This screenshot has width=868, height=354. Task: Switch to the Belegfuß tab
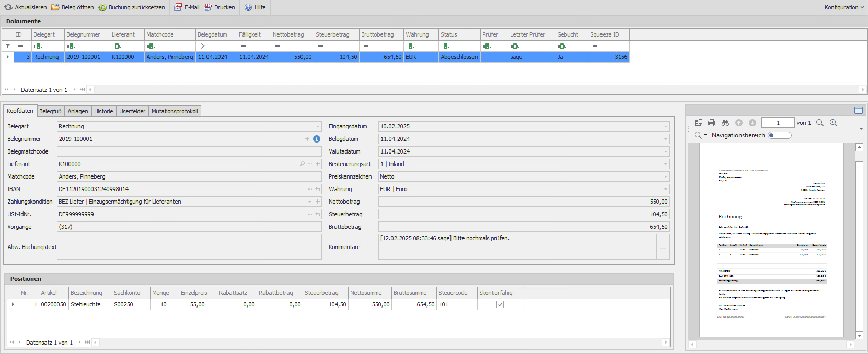pos(50,111)
